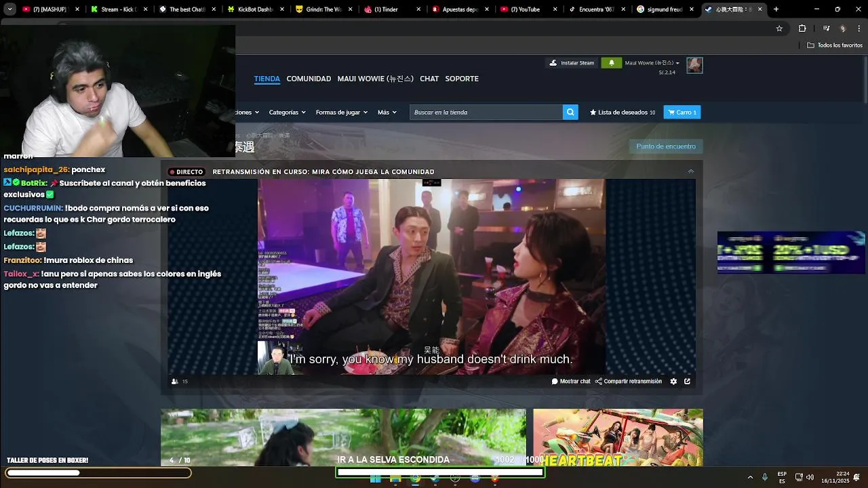Click the viewer count icon below broadcast
This screenshot has height=488, width=868.
[175, 382]
